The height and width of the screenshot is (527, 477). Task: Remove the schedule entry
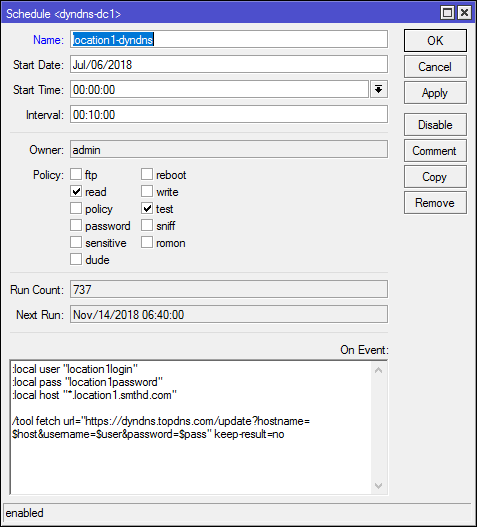click(x=435, y=203)
